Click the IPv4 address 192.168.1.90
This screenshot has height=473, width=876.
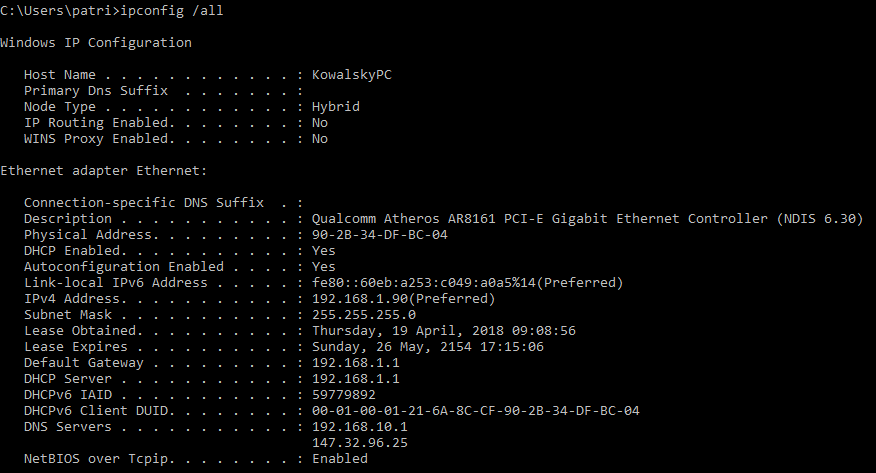(x=403, y=299)
